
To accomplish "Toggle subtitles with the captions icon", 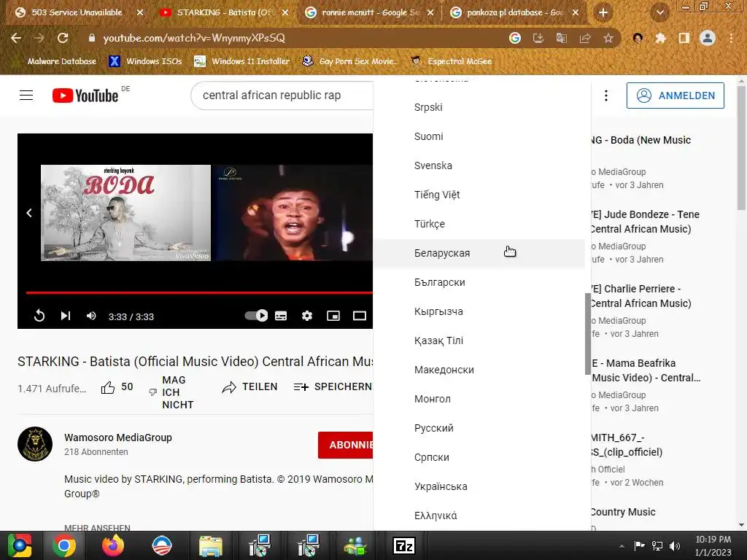I will pos(281,316).
